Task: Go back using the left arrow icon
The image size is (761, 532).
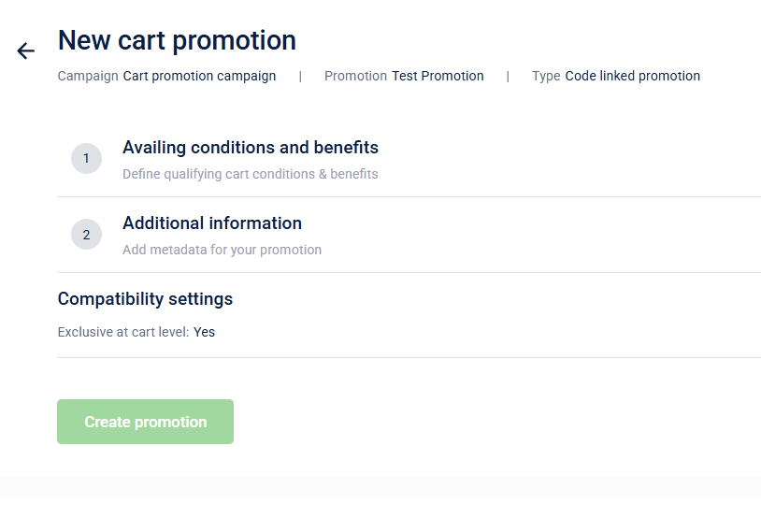Action: click(25, 51)
